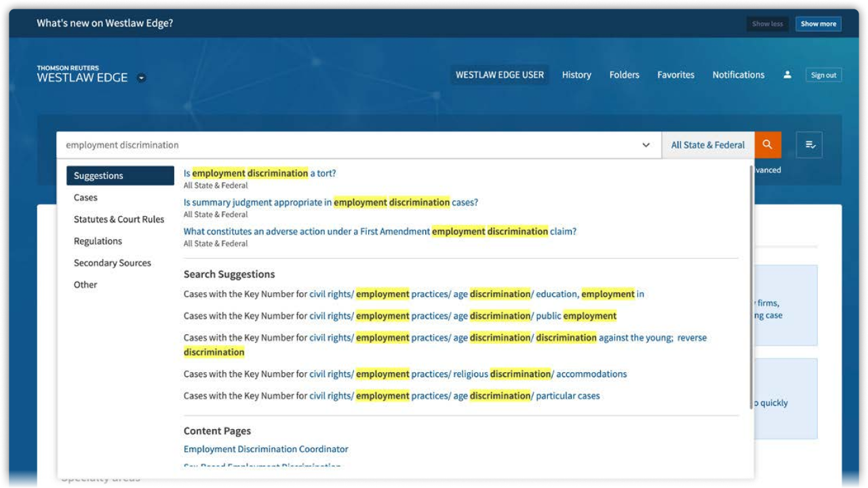This screenshot has width=868, height=488.
Task: Go to Folders
Action: pos(624,75)
